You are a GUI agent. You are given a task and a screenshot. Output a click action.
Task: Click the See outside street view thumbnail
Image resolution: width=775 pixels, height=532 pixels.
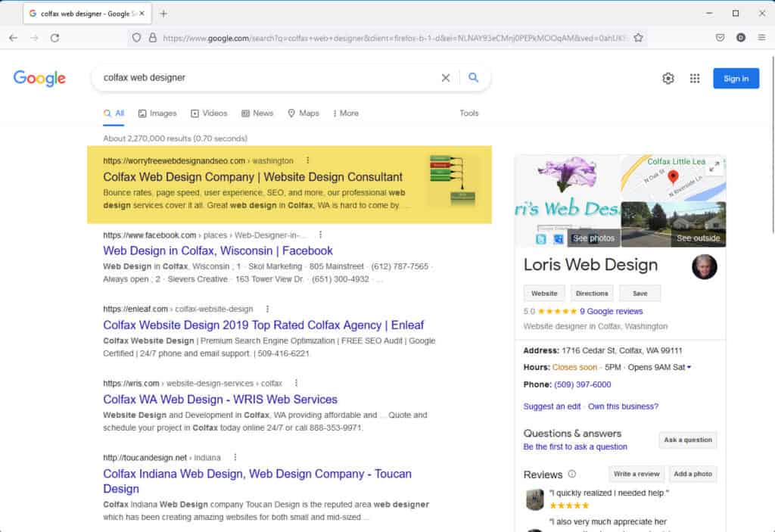(673, 224)
